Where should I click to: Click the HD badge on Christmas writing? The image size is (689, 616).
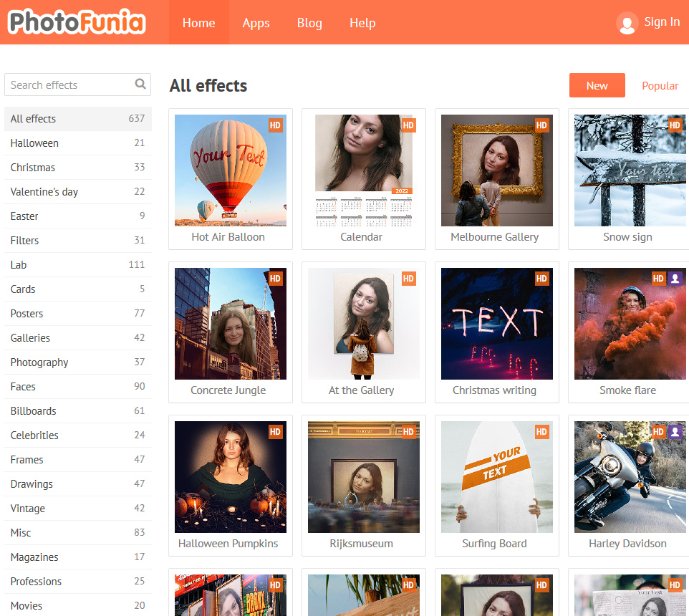[541, 279]
